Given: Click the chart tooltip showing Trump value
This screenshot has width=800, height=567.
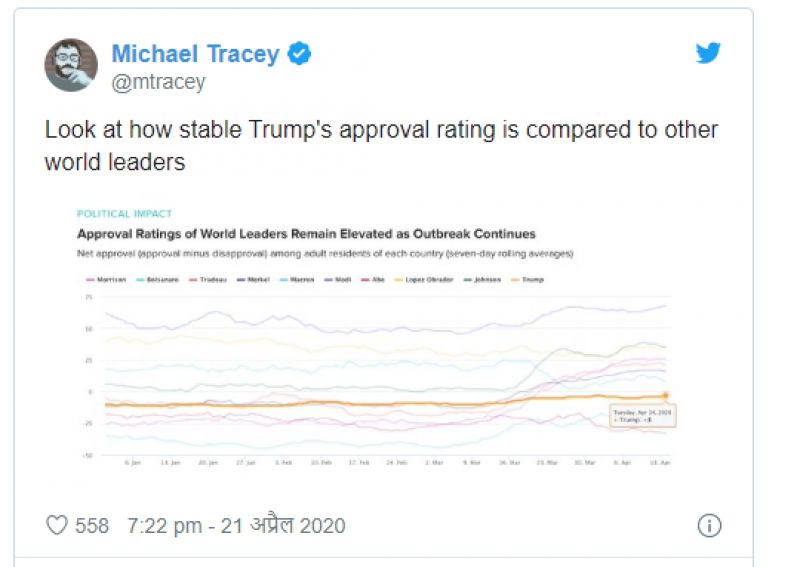Looking at the screenshot, I should [x=643, y=416].
